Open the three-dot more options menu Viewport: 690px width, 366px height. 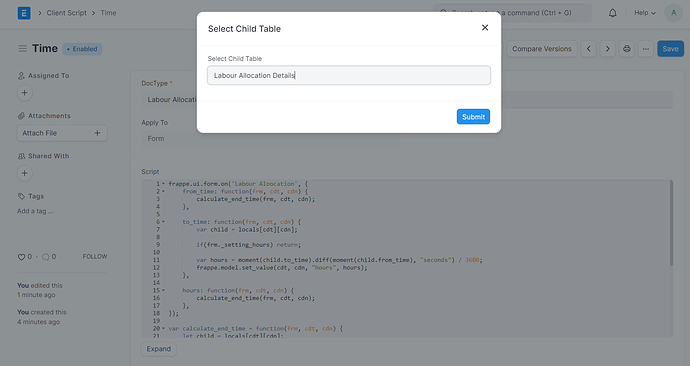pos(646,49)
